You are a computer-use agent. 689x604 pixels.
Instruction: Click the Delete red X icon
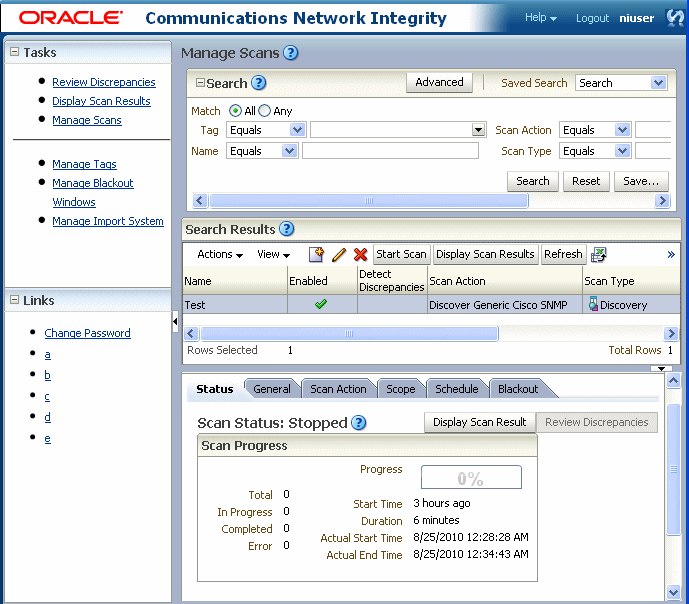[x=360, y=254]
